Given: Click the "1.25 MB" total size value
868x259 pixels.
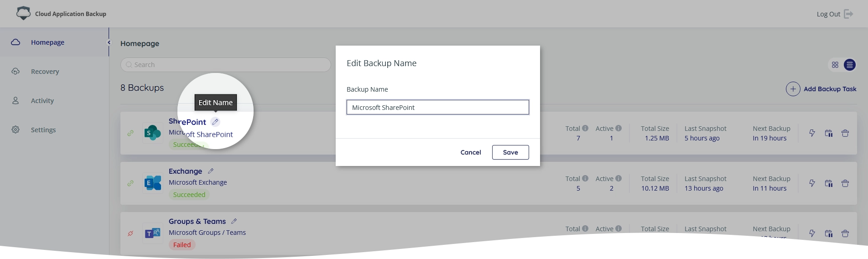Looking at the screenshot, I should [x=657, y=138].
